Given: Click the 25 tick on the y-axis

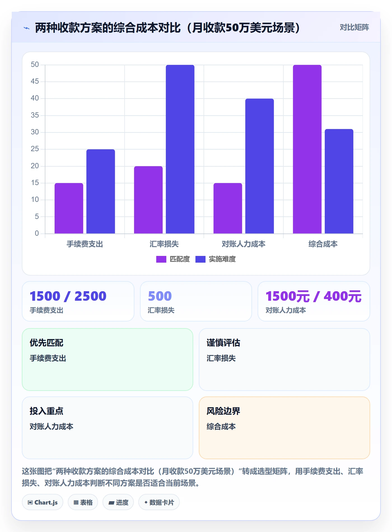Looking at the screenshot, I should point(35,149).
